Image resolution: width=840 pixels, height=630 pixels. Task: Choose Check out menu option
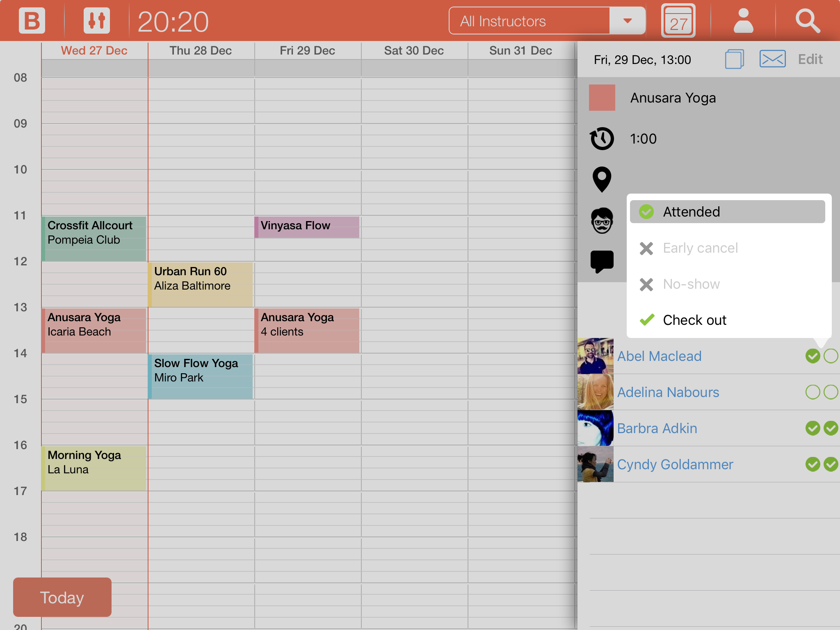[x=694, y=320]
